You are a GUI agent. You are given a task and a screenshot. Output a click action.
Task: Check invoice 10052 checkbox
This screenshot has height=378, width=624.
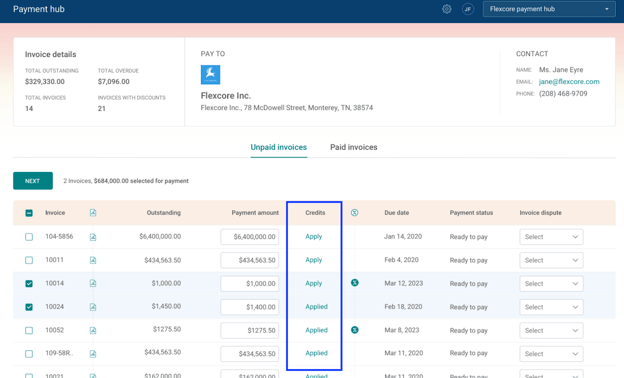tap(29, 330)
